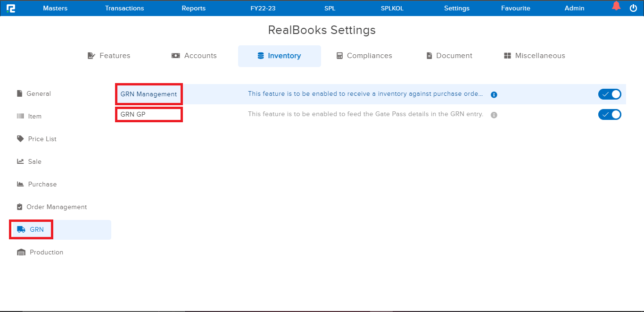
Task: Open the notification bell icon
Action: click(x=616, y=6)
